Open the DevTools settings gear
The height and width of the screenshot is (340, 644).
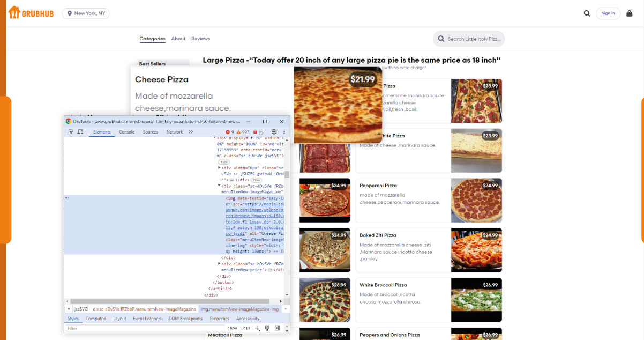click(274, 132)
